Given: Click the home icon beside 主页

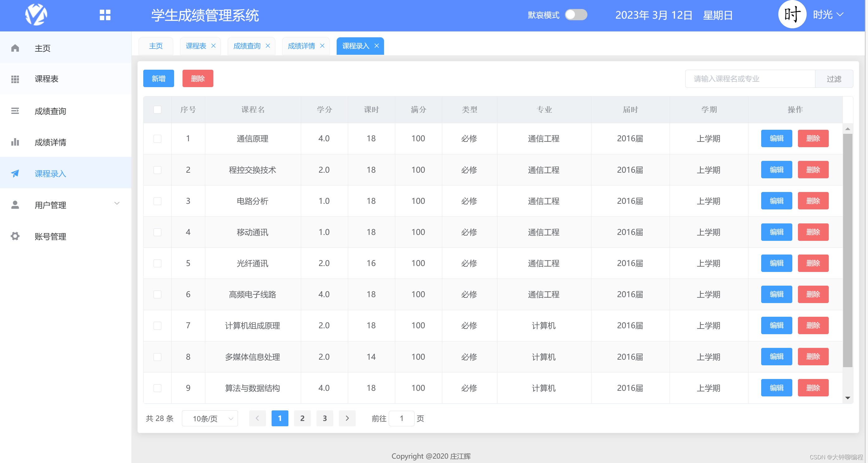Looking at the screenshot, I should 15,48.
